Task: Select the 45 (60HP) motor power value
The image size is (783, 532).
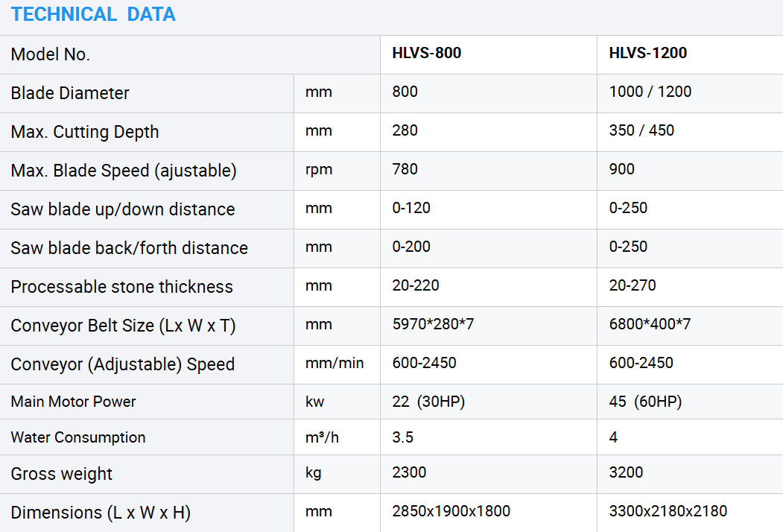Action: point(645,402)
